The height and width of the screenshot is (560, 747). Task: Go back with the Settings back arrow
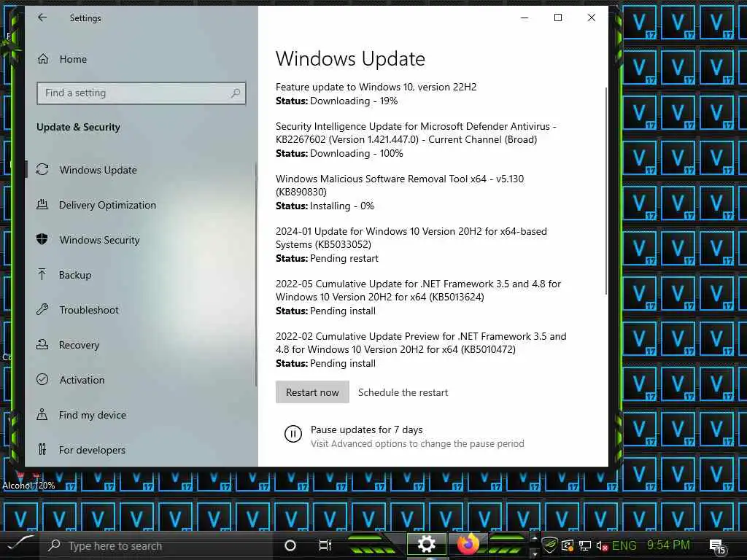coord(42,17)
